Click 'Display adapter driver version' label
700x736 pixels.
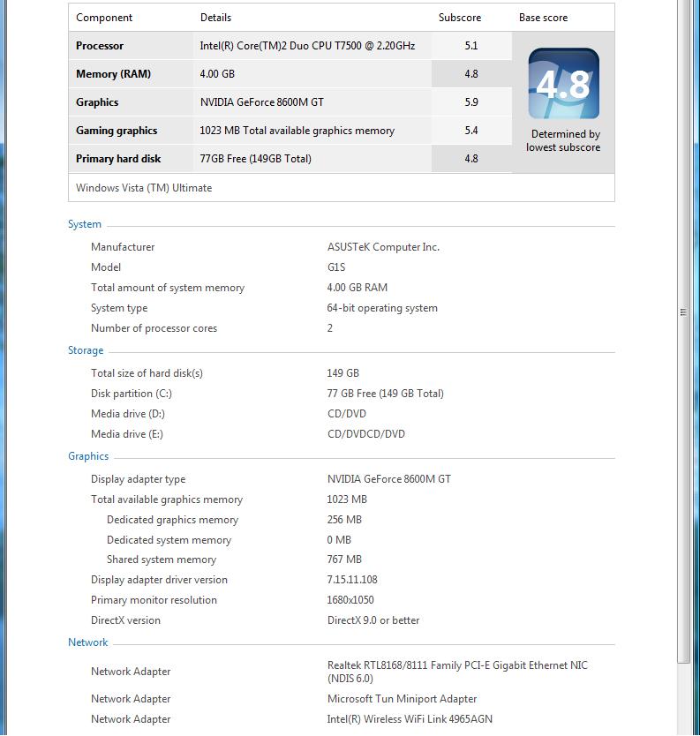(x=159, y=580)
